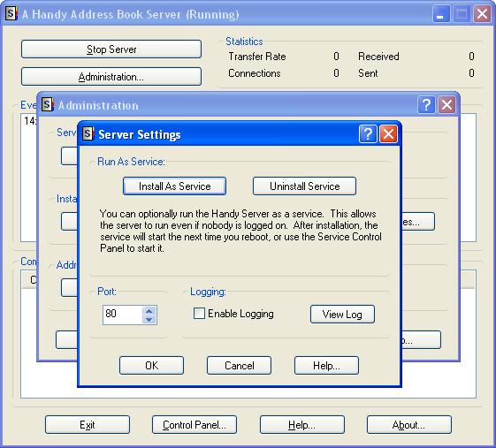
Task: Click the Server Settings help question mark
Action: click(368, 134)
